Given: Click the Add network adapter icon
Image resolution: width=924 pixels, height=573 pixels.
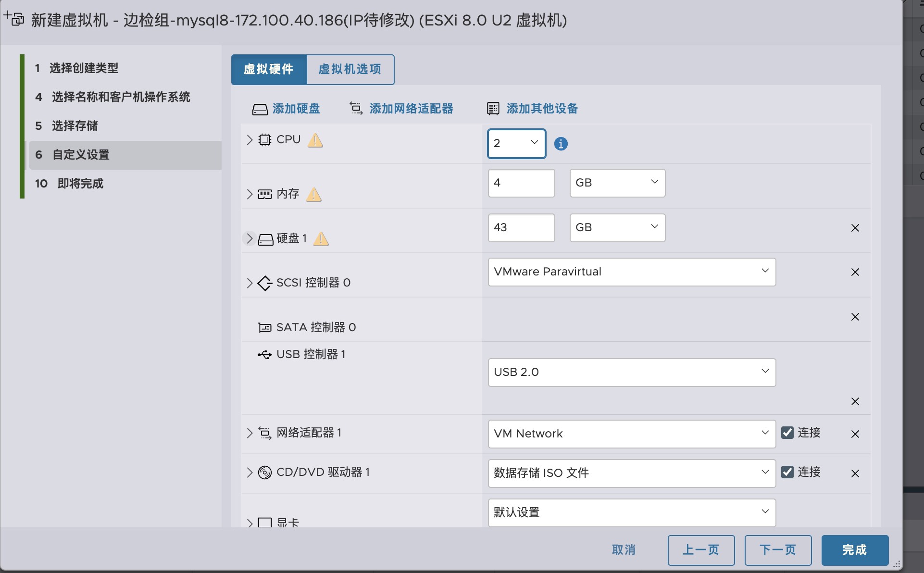Looking at the screenshot, I should pos(356,109).
